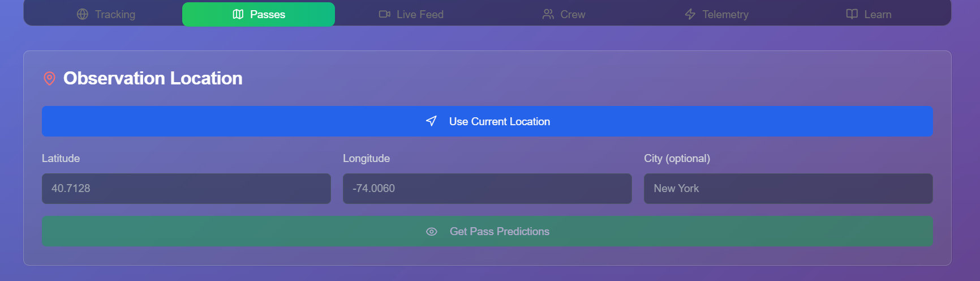The width and height of the screenshot is (980, 281).
Task: Switch to the Tracking tab
Action: [106, 14]
